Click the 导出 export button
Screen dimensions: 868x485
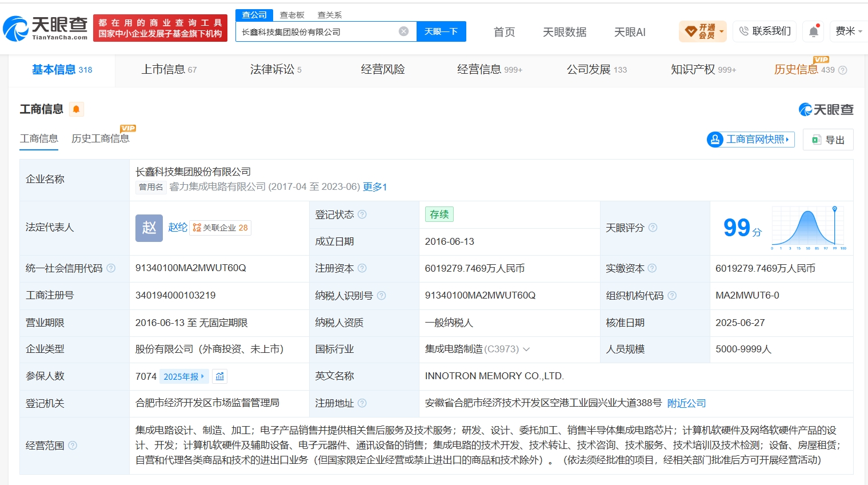(828, 140)
